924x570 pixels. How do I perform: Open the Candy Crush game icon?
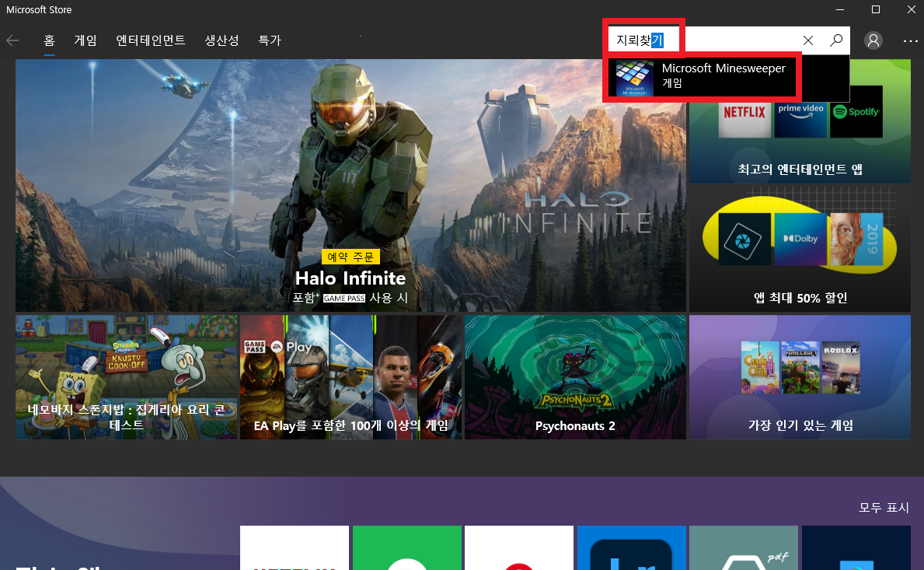pyautogui.click(x=760, y=367)
